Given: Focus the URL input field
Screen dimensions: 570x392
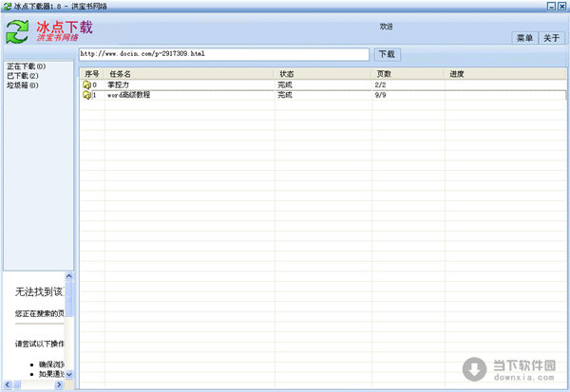Looking at the screenshot, I should point(224,54).
